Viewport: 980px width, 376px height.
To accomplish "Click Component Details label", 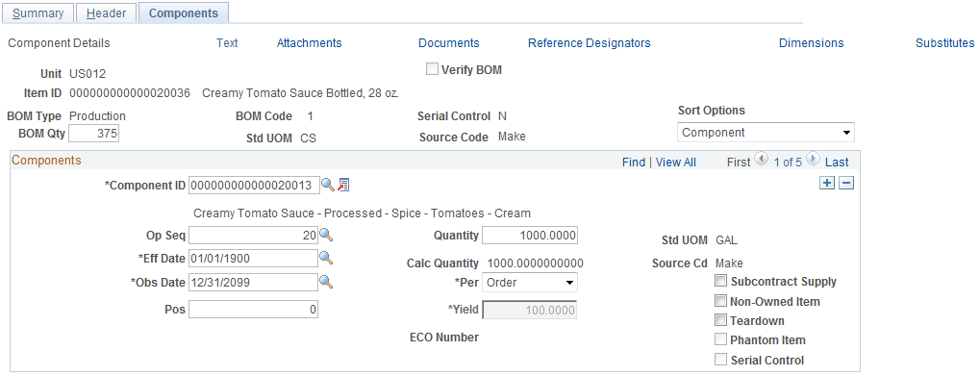I will click(x=59, y=43).
